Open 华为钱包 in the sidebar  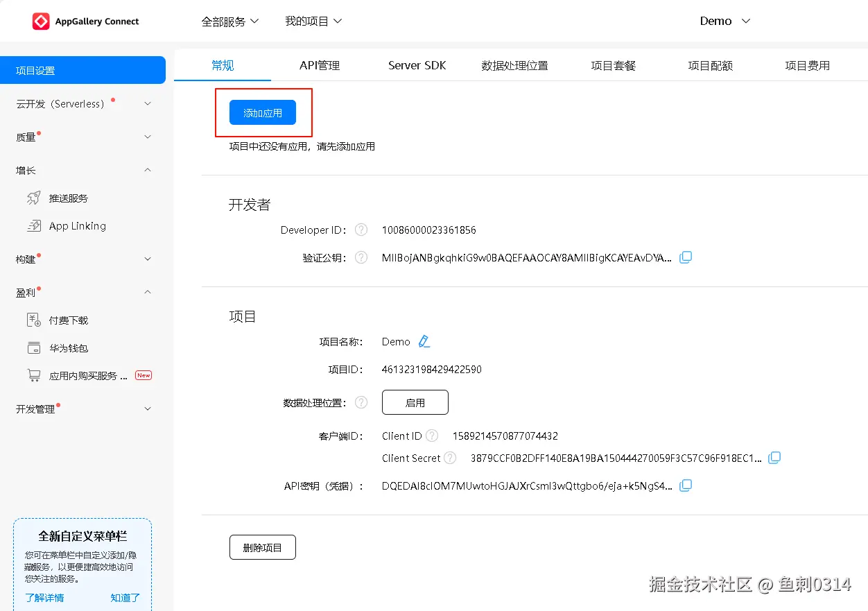point(69,348)
